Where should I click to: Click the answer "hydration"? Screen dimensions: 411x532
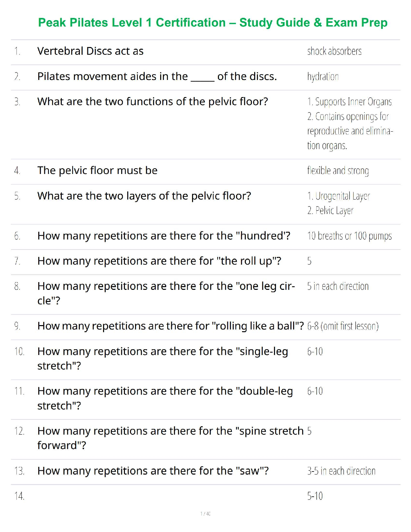pos(323,77)
